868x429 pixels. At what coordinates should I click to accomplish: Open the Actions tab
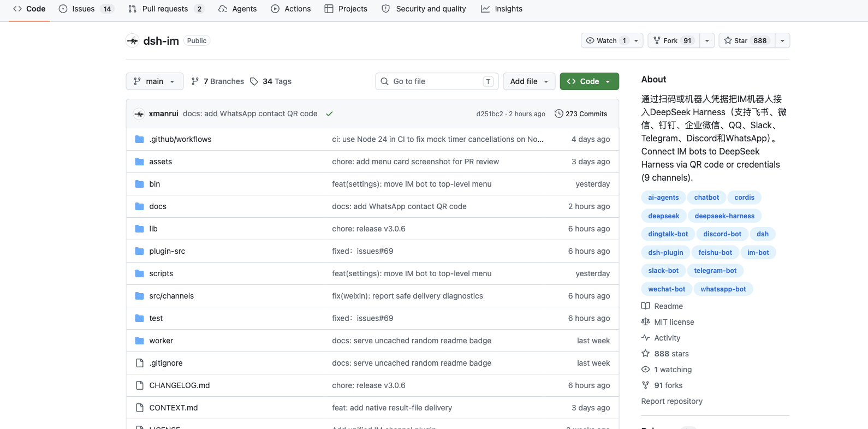click(x=291, y=9)
